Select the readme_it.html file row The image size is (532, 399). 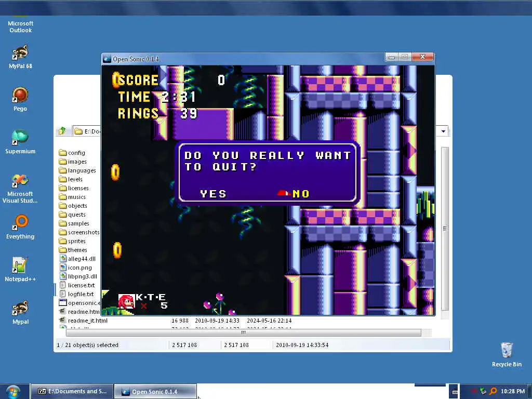pyautogui.click(x=176, y=320)
